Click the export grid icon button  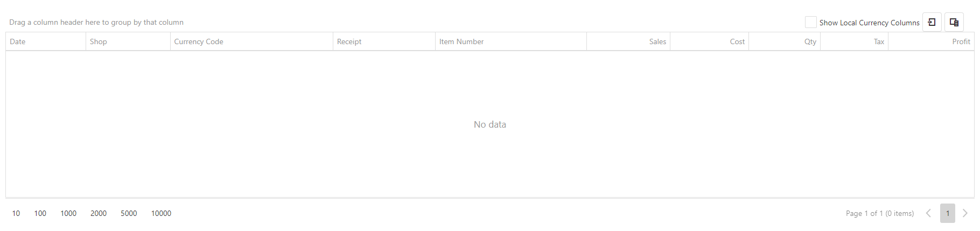click(x=932, y=22)
